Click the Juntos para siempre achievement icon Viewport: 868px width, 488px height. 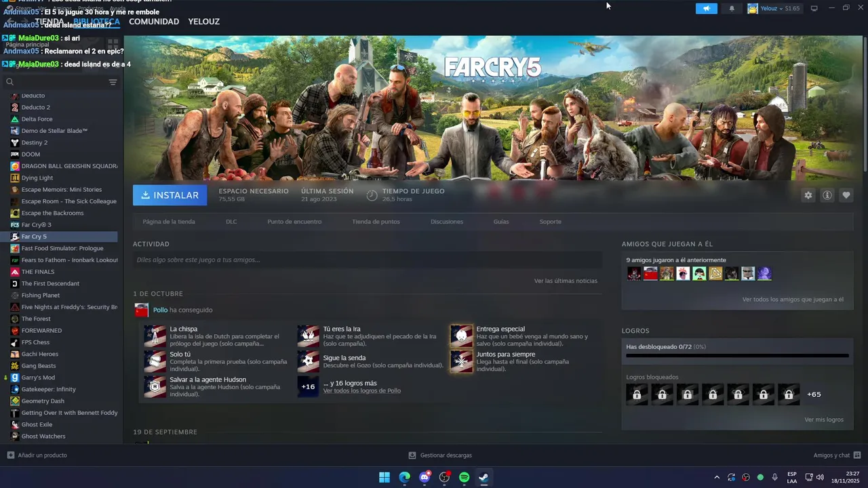point(462,361)
